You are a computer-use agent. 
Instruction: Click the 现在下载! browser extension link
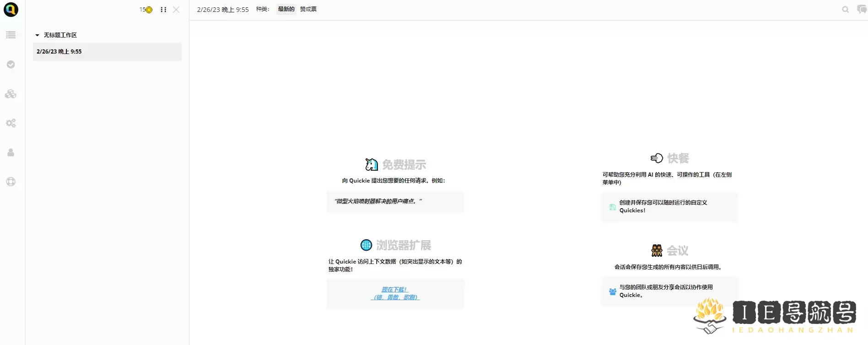(394, 290)
